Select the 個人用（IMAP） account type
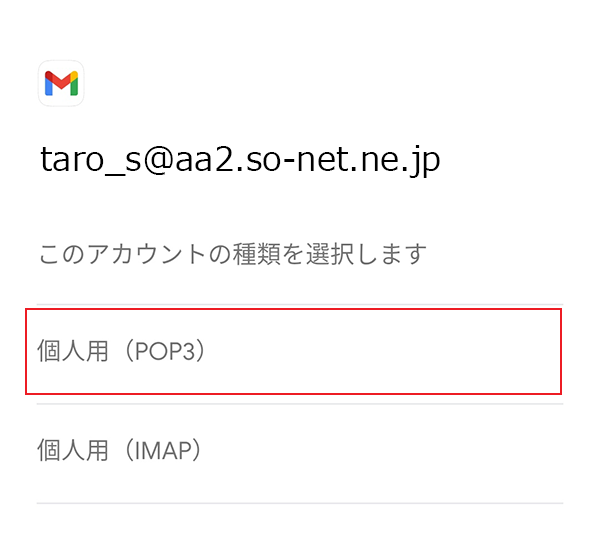This screenshot has height=548, width=600. pyautogui.click(x=120, y=451)
